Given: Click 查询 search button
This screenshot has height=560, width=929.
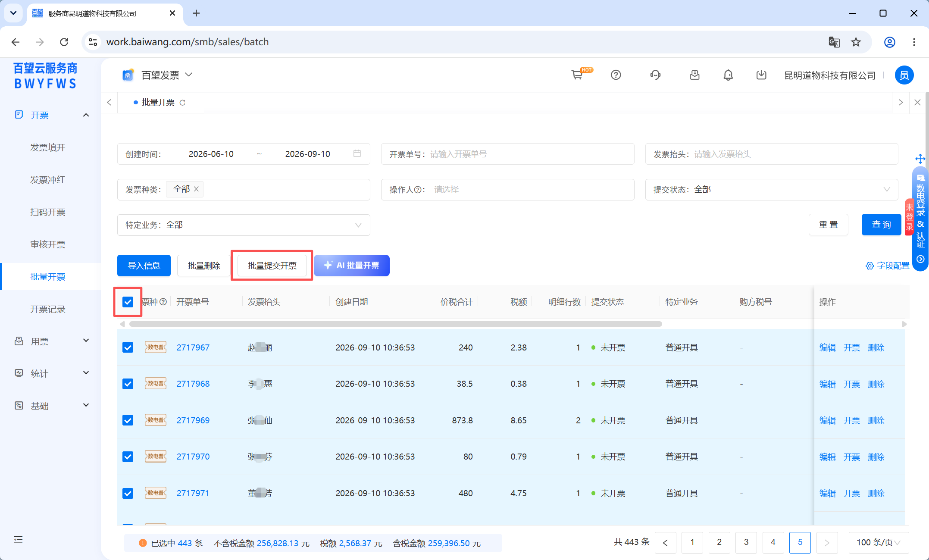Looking at the screenshot, I should click(881, 225).
